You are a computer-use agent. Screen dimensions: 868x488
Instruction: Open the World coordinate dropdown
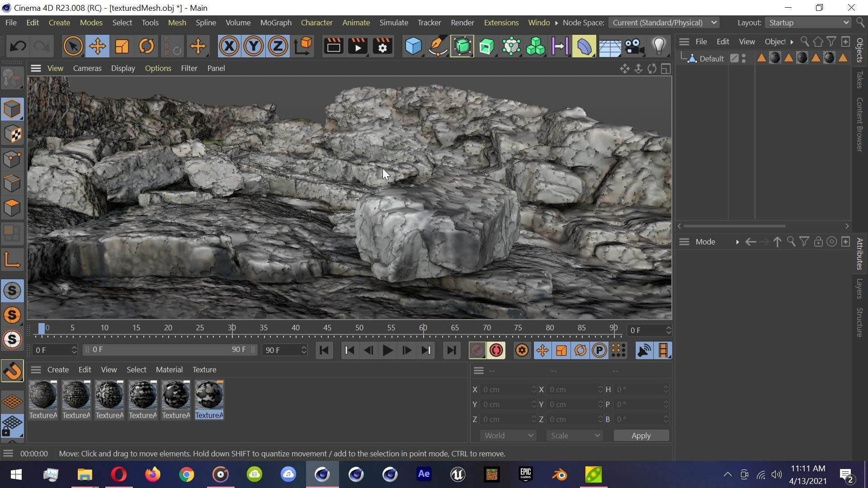[508, 436]
